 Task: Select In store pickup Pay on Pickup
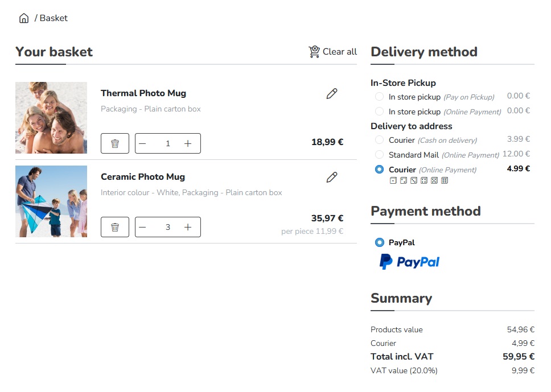click(x=380, y=97)
